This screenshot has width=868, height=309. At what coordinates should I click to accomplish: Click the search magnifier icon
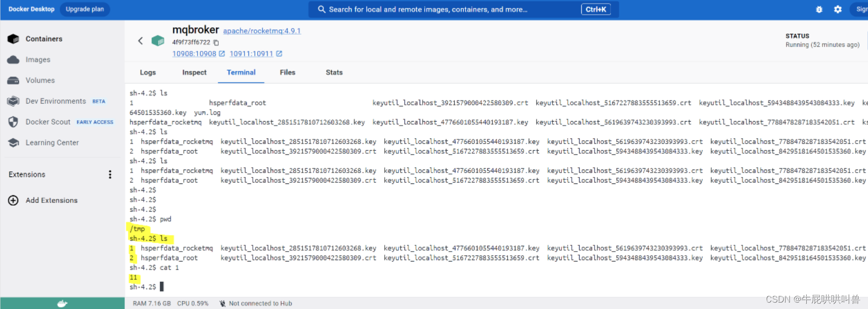click(x=321, y=9)
